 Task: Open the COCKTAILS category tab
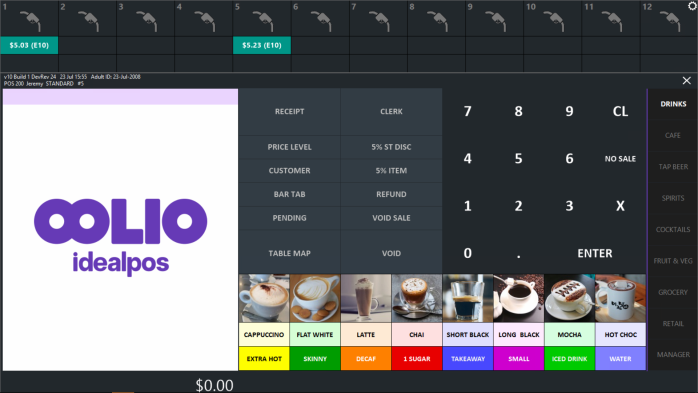[673, 230]
